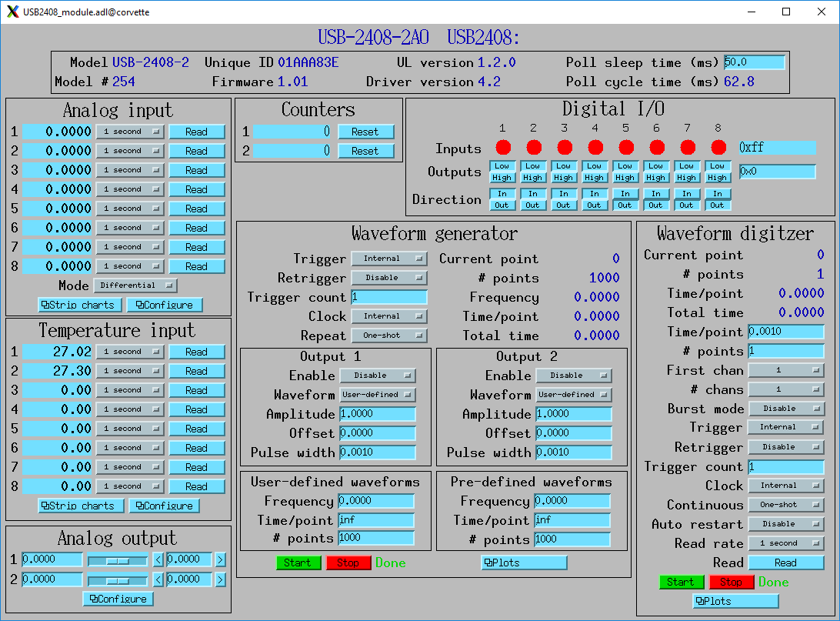Open Waveform generator Retrigger dropdown

389,278
